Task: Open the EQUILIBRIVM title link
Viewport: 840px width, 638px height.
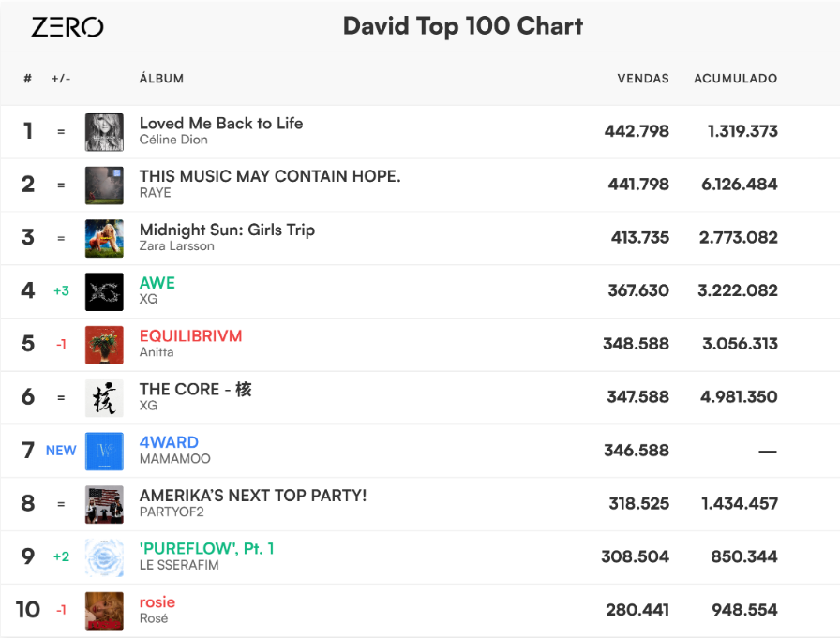Action: point(190,336)
